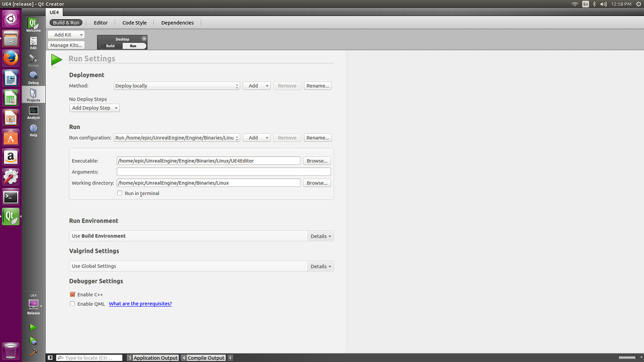Open the Run configuration combo box

177,138
